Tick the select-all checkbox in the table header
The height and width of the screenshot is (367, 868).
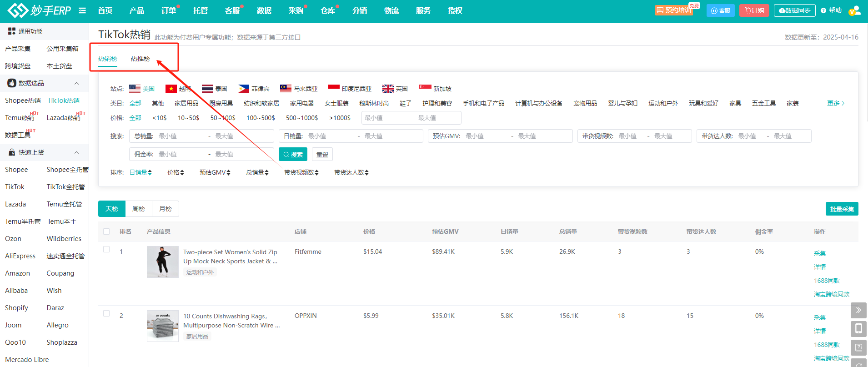coord(106,231)
